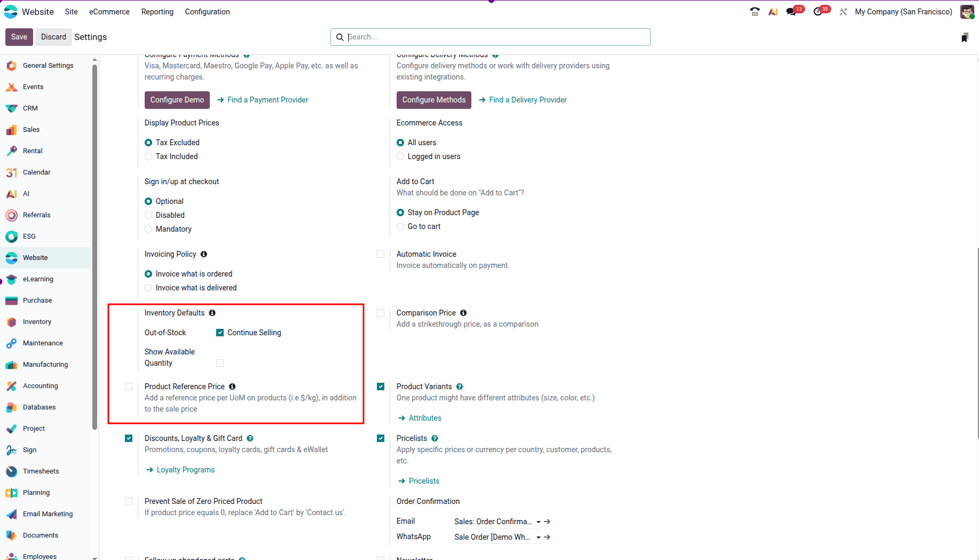Enable the Automatic Invoice checkbox

(x=381, y=254)
